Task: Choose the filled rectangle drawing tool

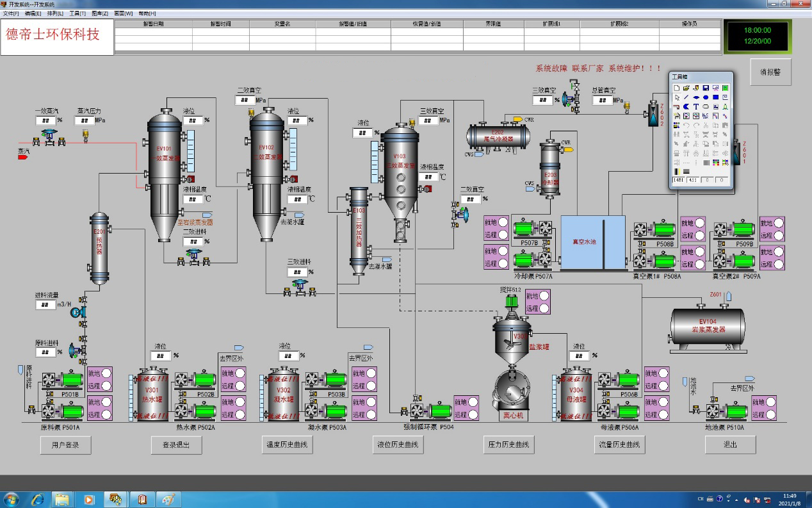Action: (715, 97)
